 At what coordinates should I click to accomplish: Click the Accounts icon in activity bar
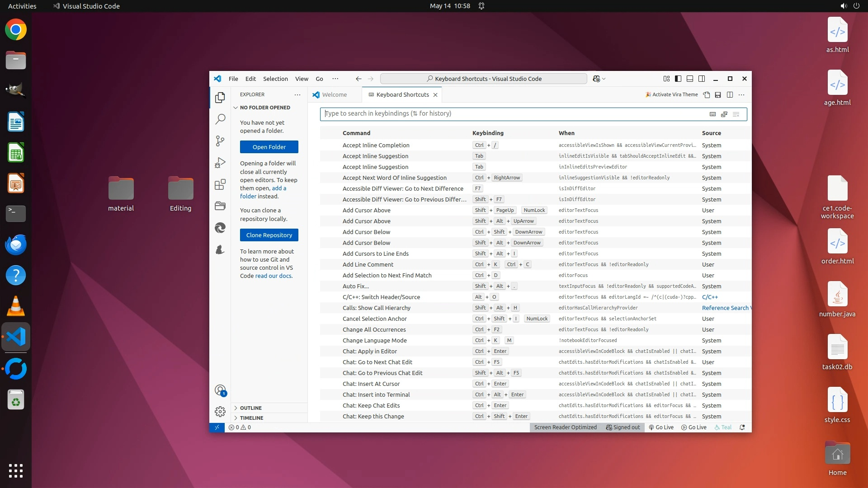220,390
